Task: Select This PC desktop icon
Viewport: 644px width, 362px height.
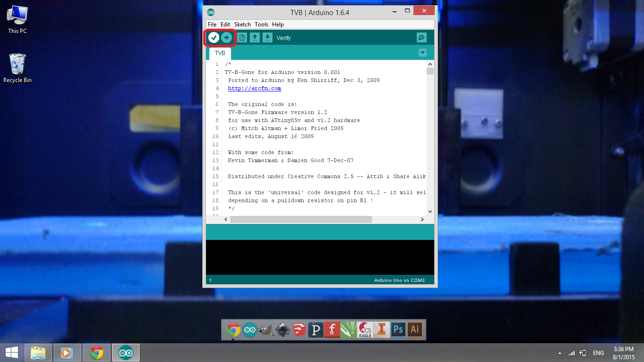Action: [x=17, y=20]
